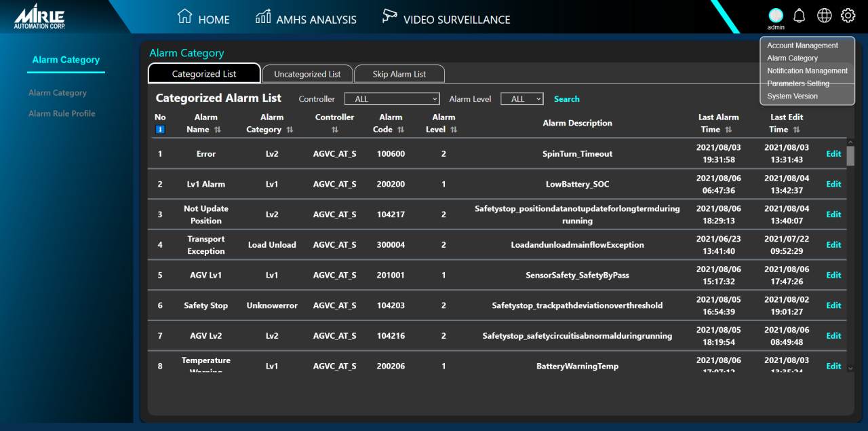Choose Notification Management menu entry
This screenshot has width=868, height=431.
(x=807, y=71)
